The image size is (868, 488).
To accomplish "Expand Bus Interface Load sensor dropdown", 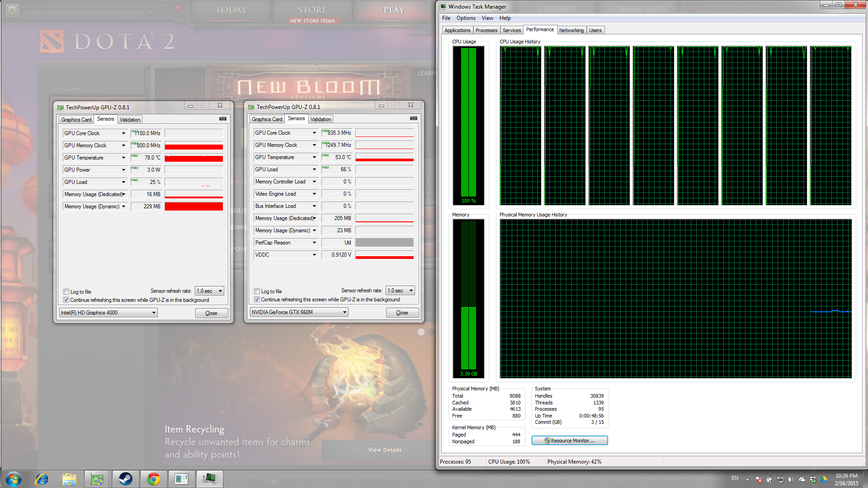I will tap(314, 206).
